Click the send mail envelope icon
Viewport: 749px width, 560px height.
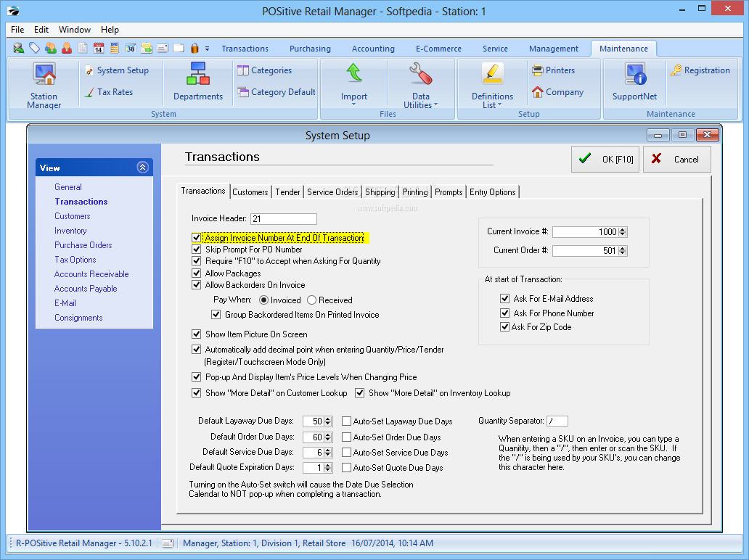pos(147,48)
